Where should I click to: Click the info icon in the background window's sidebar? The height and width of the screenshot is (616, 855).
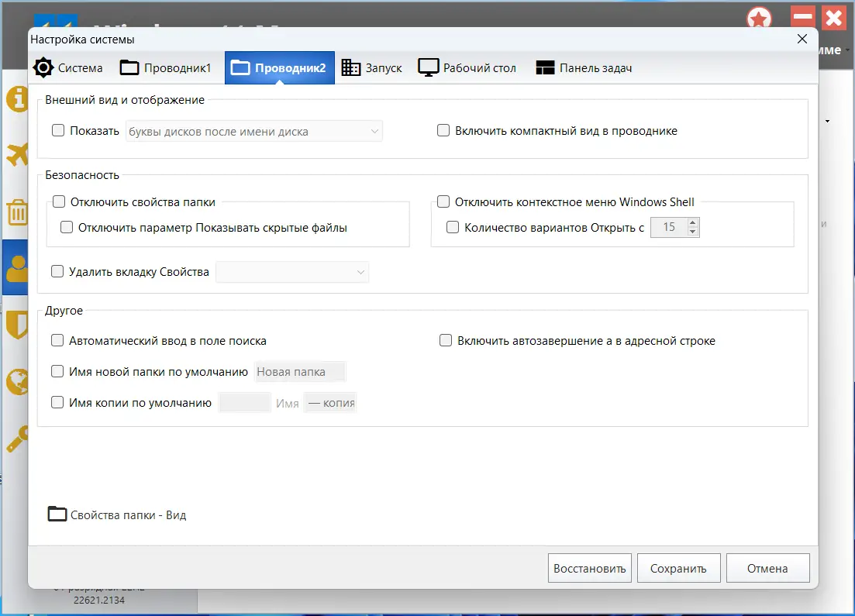18,100
